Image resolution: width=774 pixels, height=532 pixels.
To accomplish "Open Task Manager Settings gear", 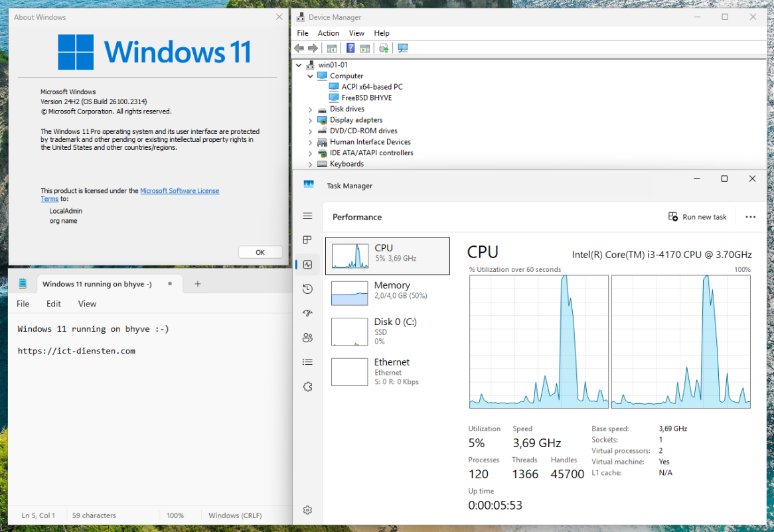I will [307, 510].
